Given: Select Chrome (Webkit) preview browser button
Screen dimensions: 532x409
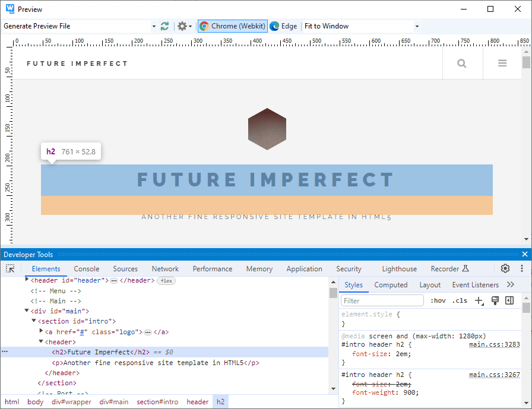Looking at the screenshot, I should (x=232, y=26).
